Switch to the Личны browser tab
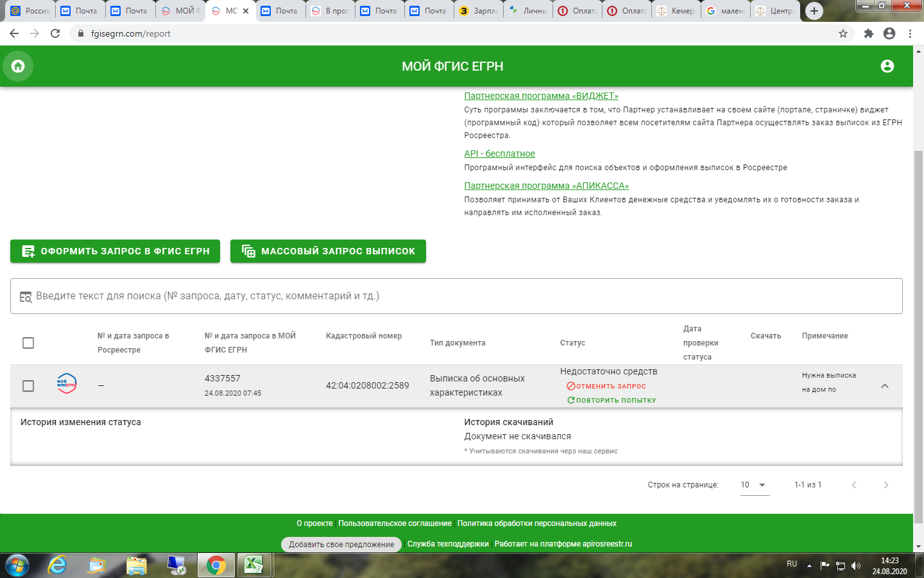This screenshot has width=924, height=578. click(x=528, y=11)
